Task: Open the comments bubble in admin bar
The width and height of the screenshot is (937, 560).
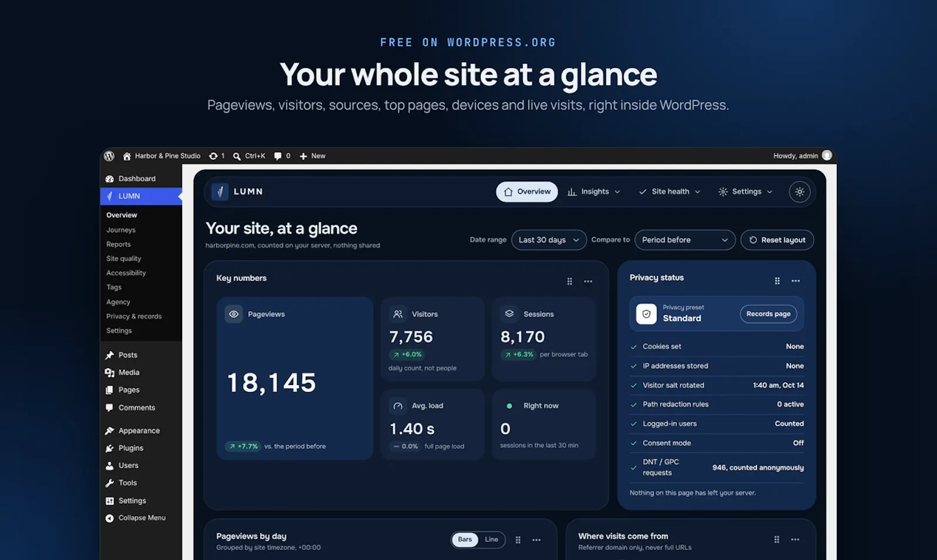Action: point(278,156)
